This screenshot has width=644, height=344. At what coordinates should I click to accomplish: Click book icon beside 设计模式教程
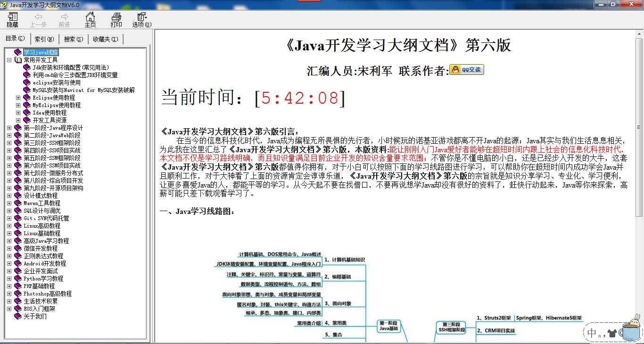(x=18, y=196)
